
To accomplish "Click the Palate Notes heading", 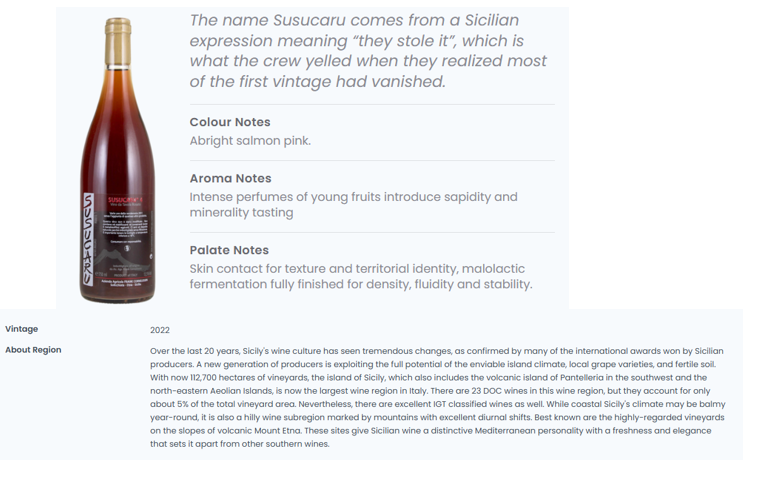I will click(229, 250).
